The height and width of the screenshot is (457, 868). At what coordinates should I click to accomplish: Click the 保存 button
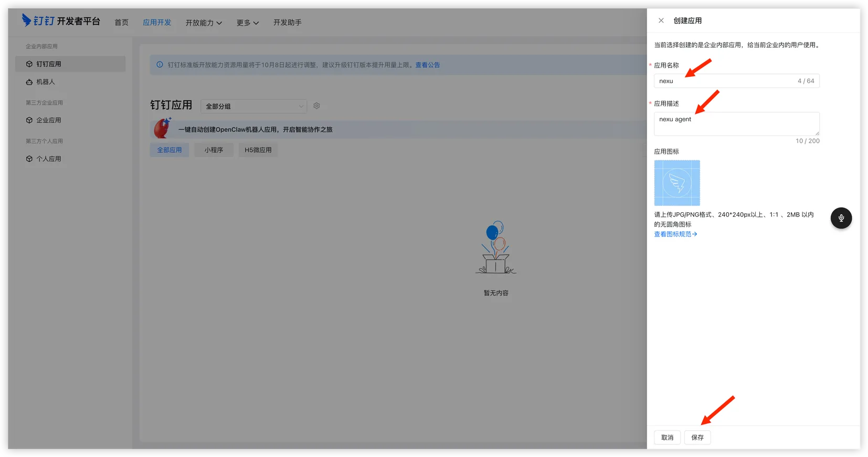click(697, 438)
